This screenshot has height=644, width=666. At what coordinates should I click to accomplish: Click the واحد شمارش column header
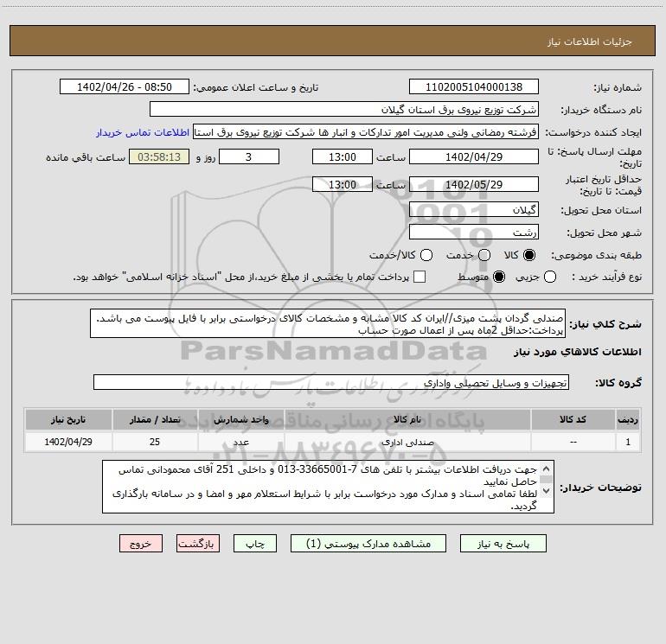coord(240,419)
